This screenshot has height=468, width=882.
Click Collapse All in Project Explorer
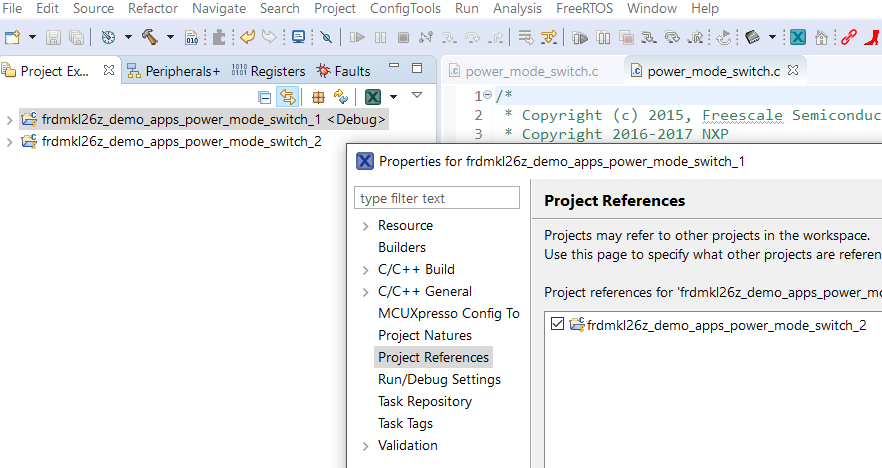(264, 97)
